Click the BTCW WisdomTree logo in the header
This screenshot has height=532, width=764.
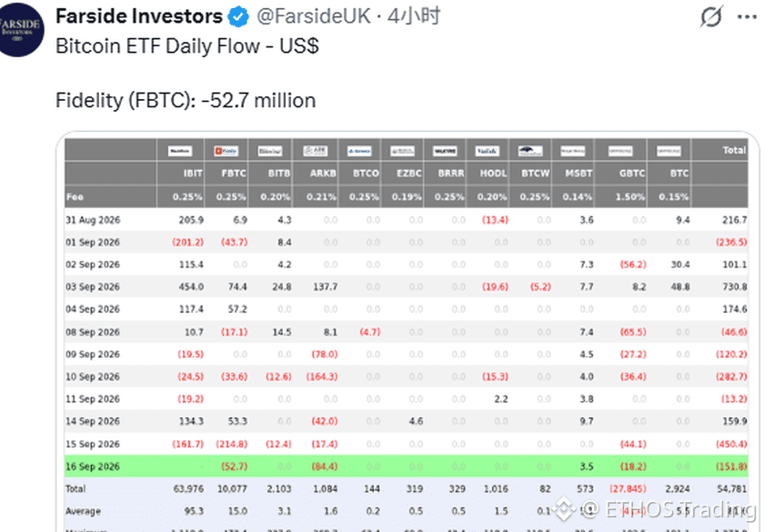click(530, 151)
